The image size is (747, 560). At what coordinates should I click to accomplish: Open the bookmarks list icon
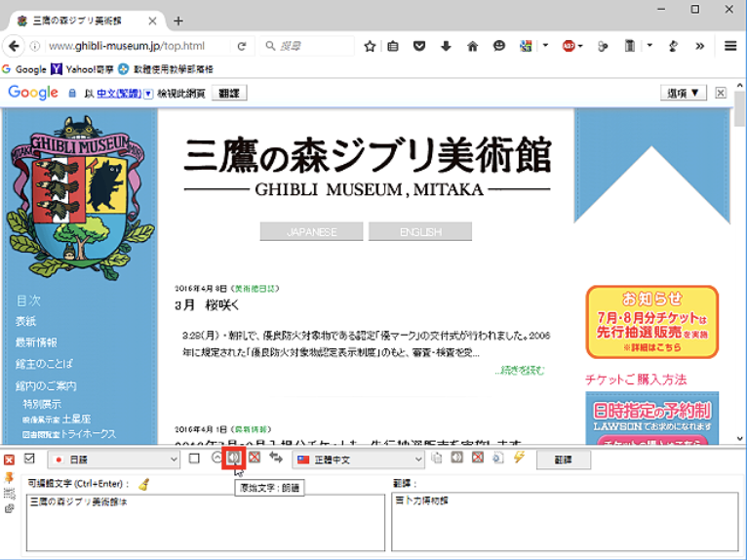click(393, 46)
